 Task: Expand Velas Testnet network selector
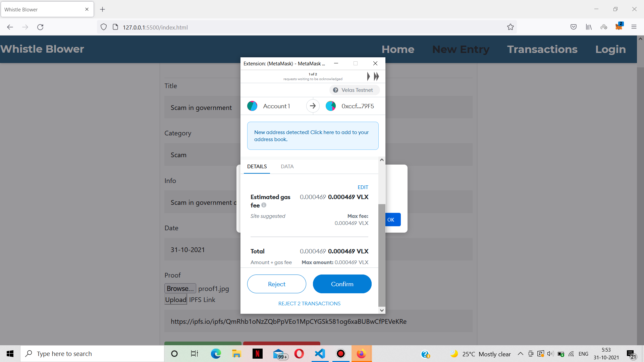354,90
